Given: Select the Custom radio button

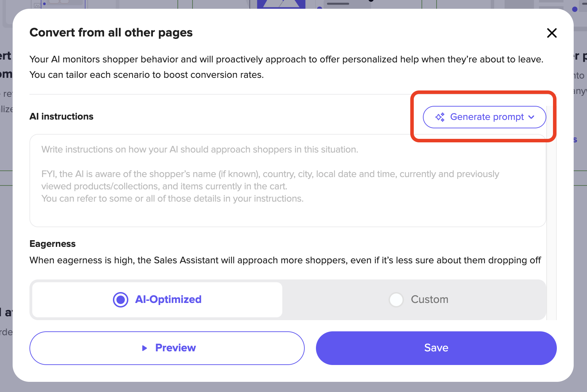Looking at the screenshot, I should [396, 300].
